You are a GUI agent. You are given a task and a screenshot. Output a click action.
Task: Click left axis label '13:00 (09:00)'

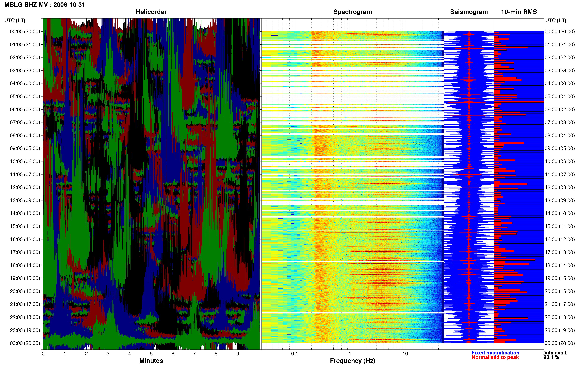25,200
